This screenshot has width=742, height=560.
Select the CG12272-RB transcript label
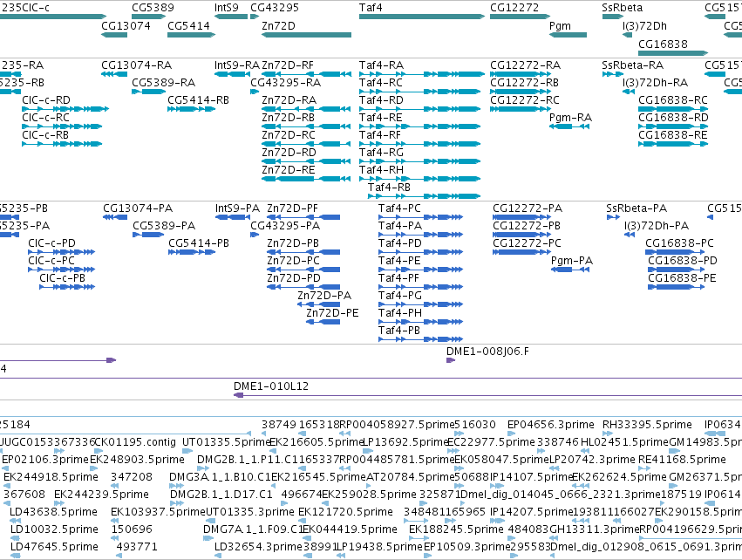coord(524,82)
